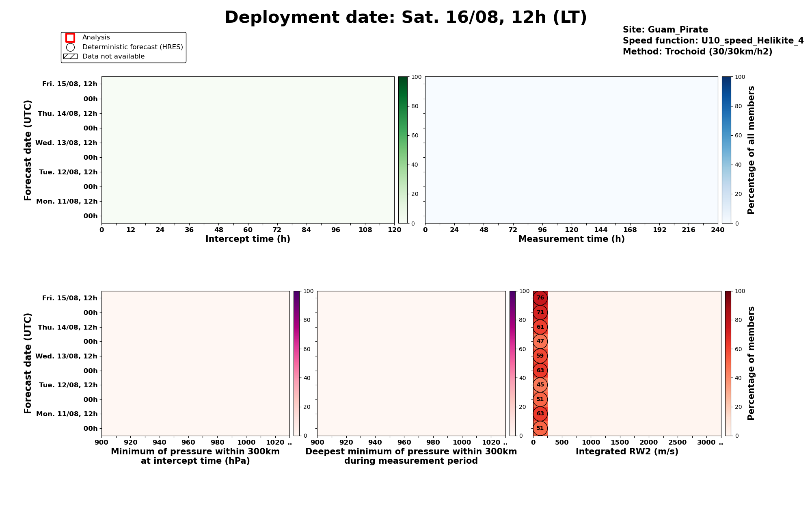Click the 'Intercept time (h)' axis label
The height and width of the screenshot is (508, 812).
click(x=248, y=239)
